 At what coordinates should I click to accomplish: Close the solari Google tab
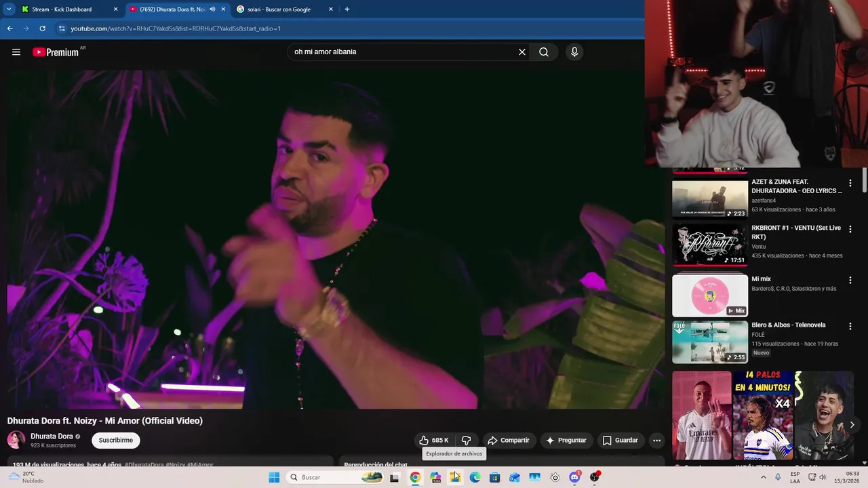click(331, 9)
